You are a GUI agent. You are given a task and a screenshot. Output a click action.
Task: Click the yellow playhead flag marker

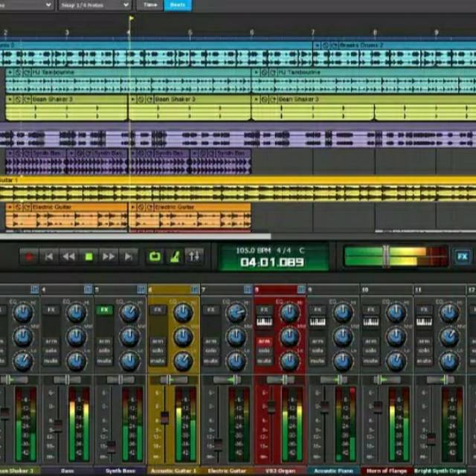pos(131,19)
